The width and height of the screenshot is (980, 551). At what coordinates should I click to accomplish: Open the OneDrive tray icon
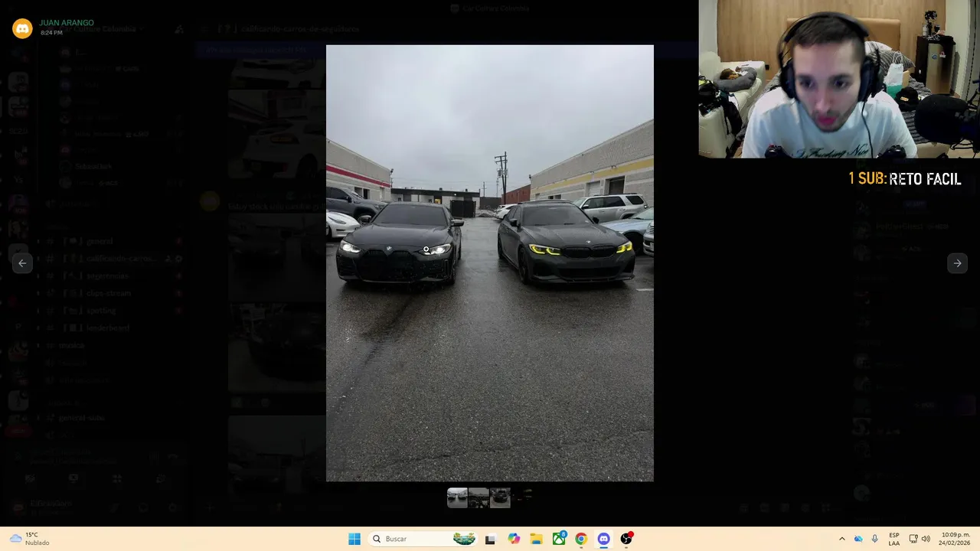pos(858,539)
